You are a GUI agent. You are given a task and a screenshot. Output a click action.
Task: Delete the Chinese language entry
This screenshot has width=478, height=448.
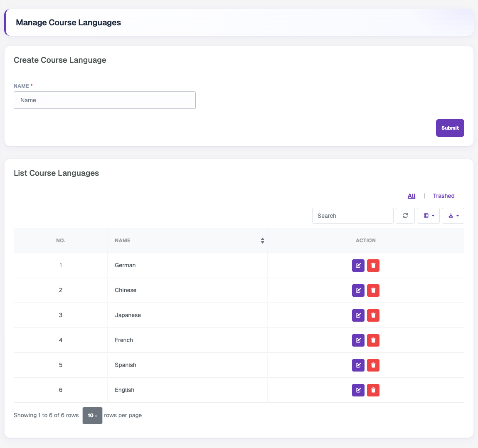[373, 290]
